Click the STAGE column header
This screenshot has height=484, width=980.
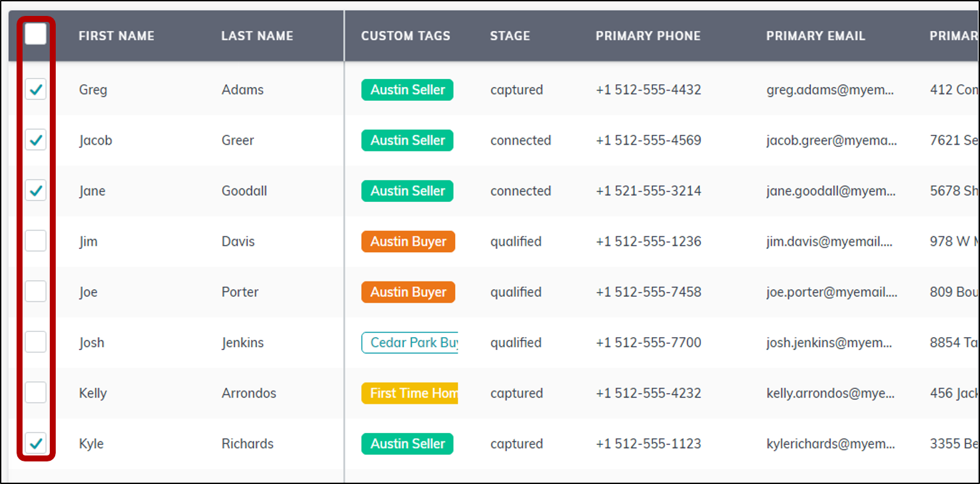[x=510, y=36]
